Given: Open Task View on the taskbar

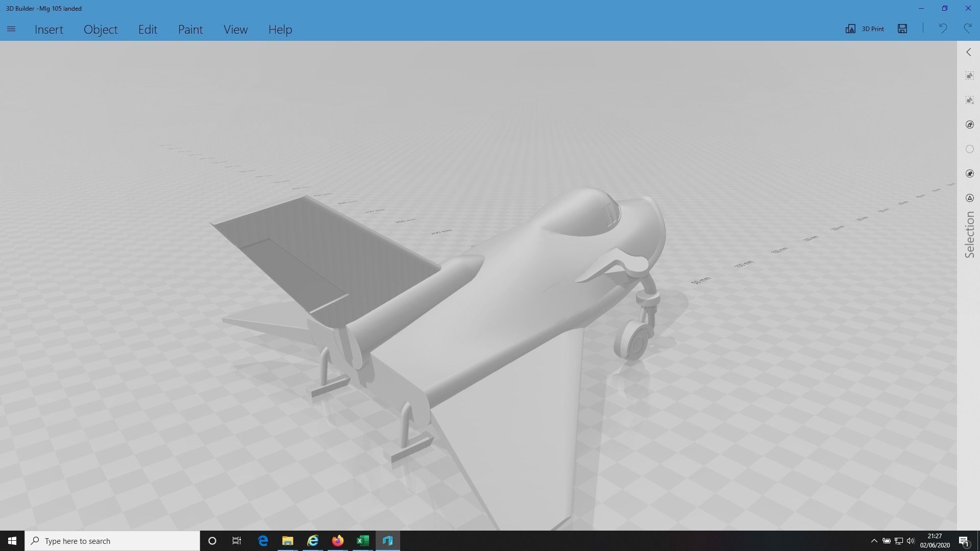Looking at the screenshot, I should click(237, 541).
